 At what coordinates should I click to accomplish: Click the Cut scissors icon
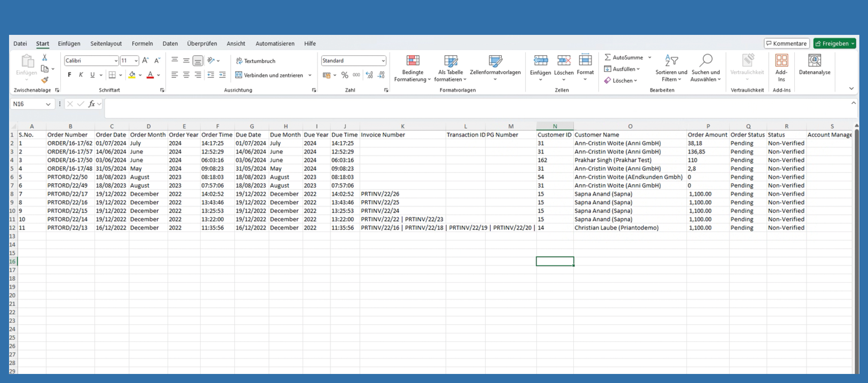[44, 57]
